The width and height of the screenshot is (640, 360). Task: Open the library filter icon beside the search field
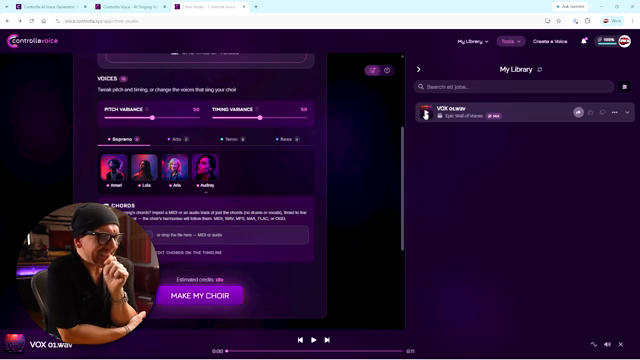(x=624, y=87)
